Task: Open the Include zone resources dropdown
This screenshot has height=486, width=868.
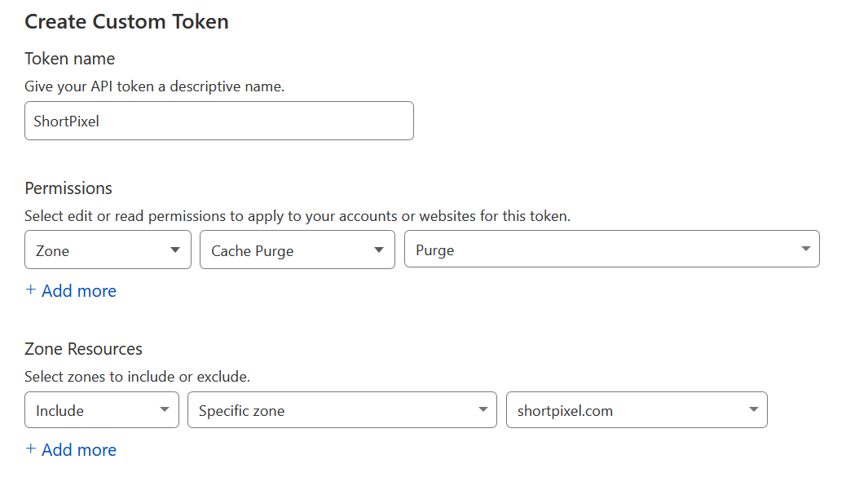Action: (x=101, y=410)
